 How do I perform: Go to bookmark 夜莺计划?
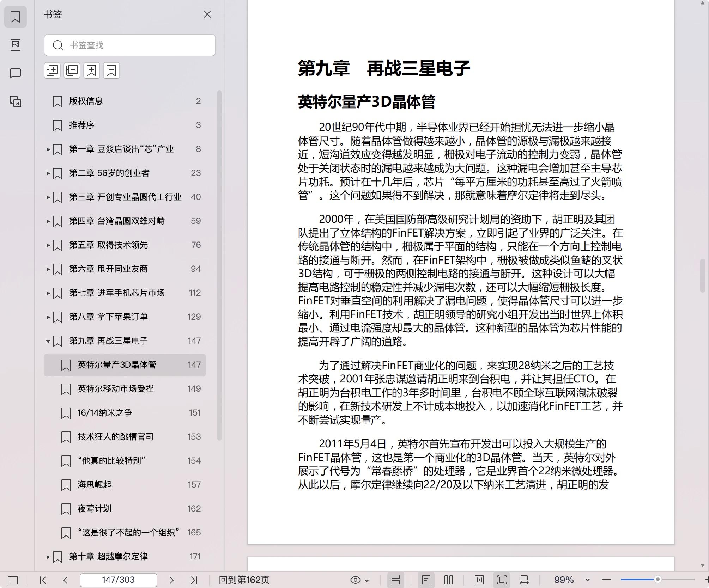click(125, 509)
